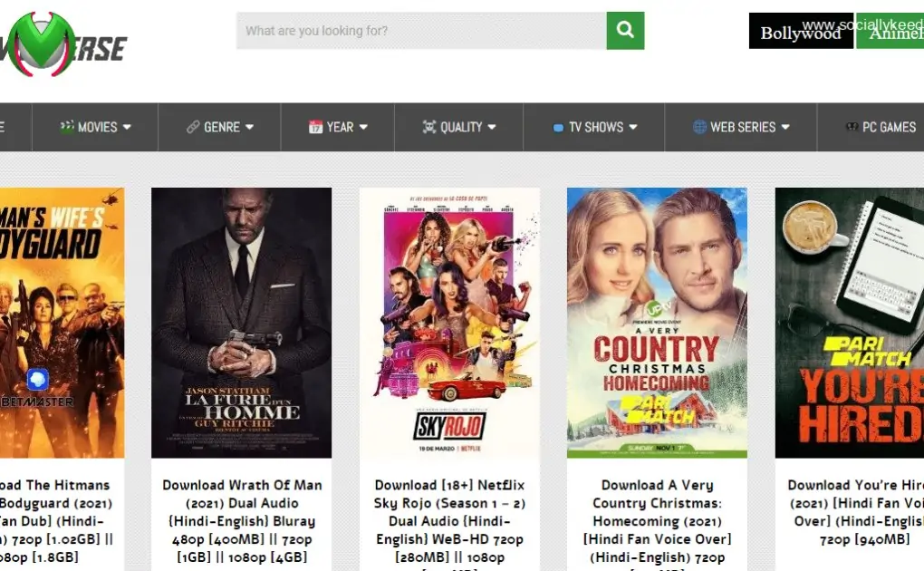Click the Genre menu link icon
924x571 pixels.
coord(193,127)
